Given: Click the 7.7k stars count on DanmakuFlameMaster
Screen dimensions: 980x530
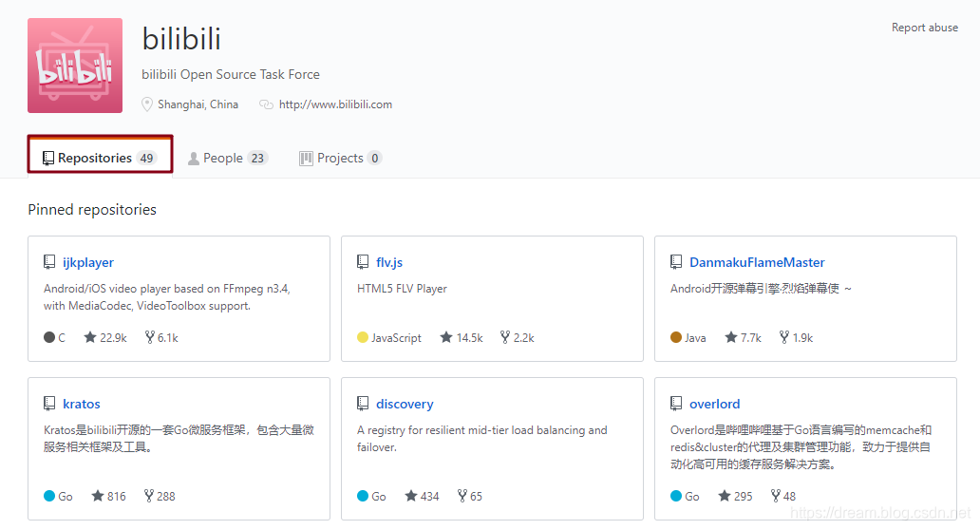Looking at the screenshot, I should coord(750,338).
